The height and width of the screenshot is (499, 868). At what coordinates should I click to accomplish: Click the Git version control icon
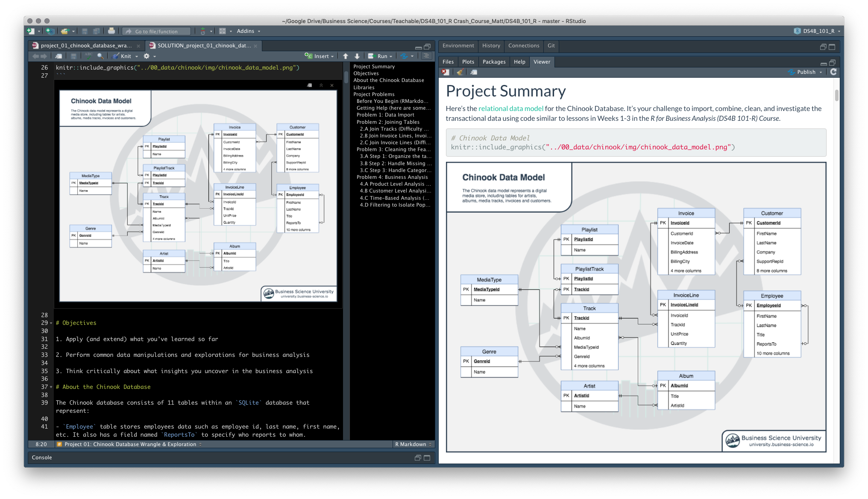(x=203, y=31)
